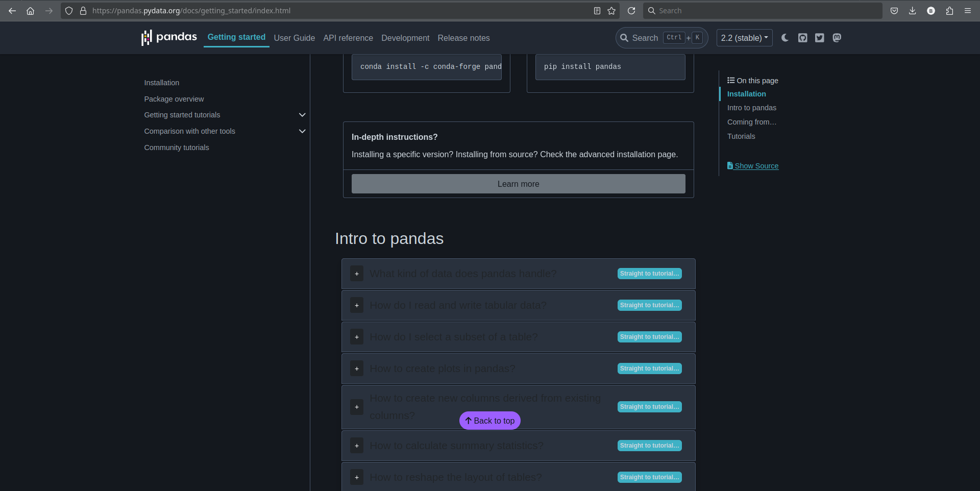Click the browser Search field

pos(763,11)
